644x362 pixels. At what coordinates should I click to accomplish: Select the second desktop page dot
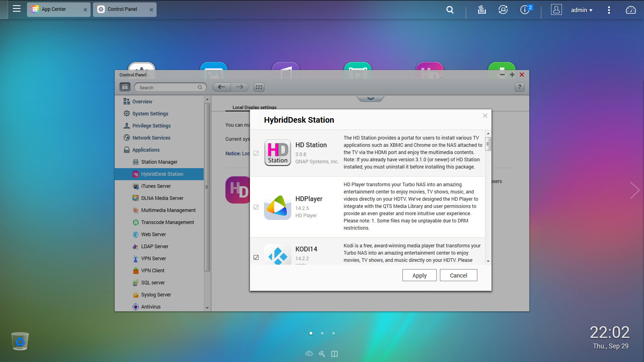(x=322, y=333)
